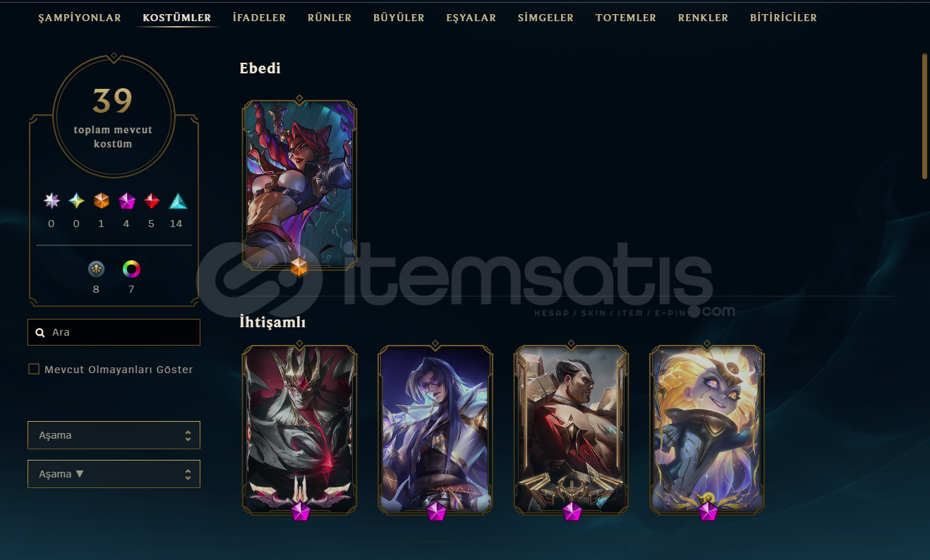Click the rainbow chroma ring icon
This screenshot has height=560, width=930.
point(131,269)
